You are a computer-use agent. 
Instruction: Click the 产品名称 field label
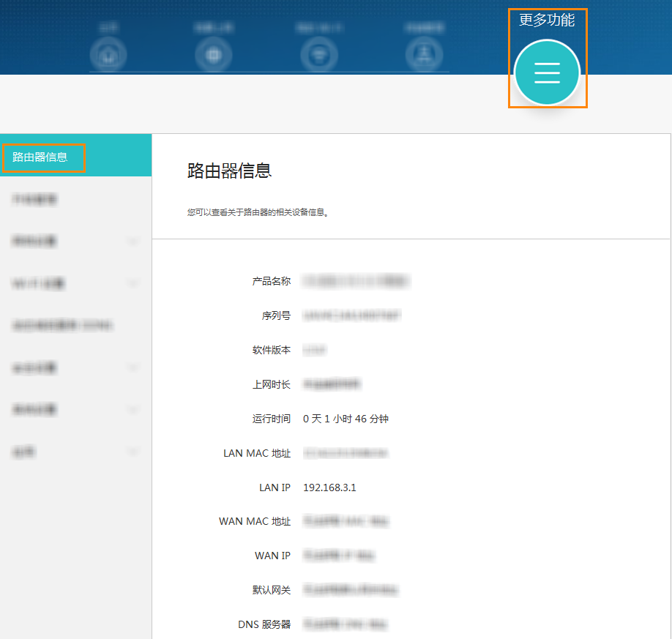(271, 281)
